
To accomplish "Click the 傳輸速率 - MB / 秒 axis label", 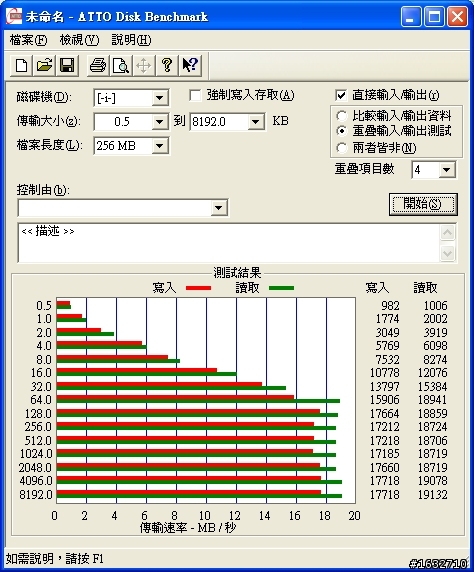I will coord(188,528).
